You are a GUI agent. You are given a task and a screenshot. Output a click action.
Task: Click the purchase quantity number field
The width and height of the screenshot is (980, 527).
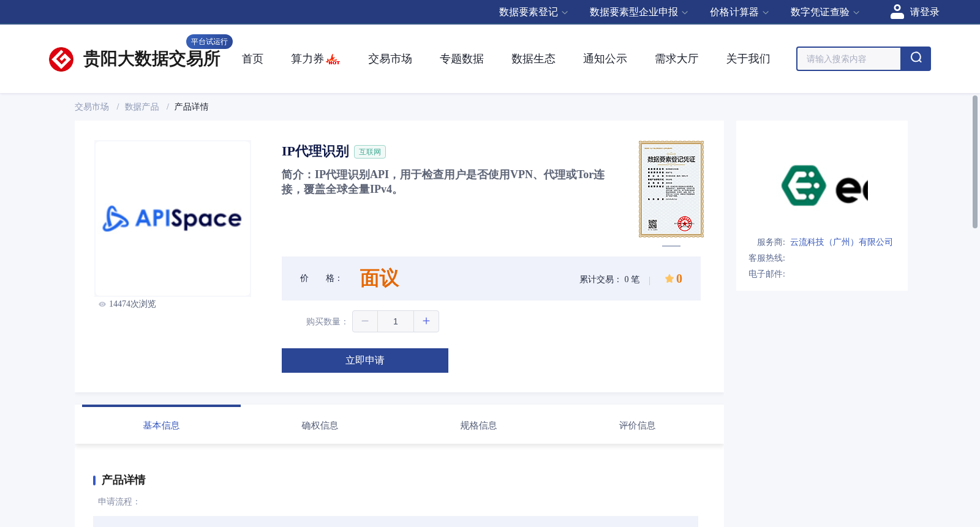click(x=396, y=321)
